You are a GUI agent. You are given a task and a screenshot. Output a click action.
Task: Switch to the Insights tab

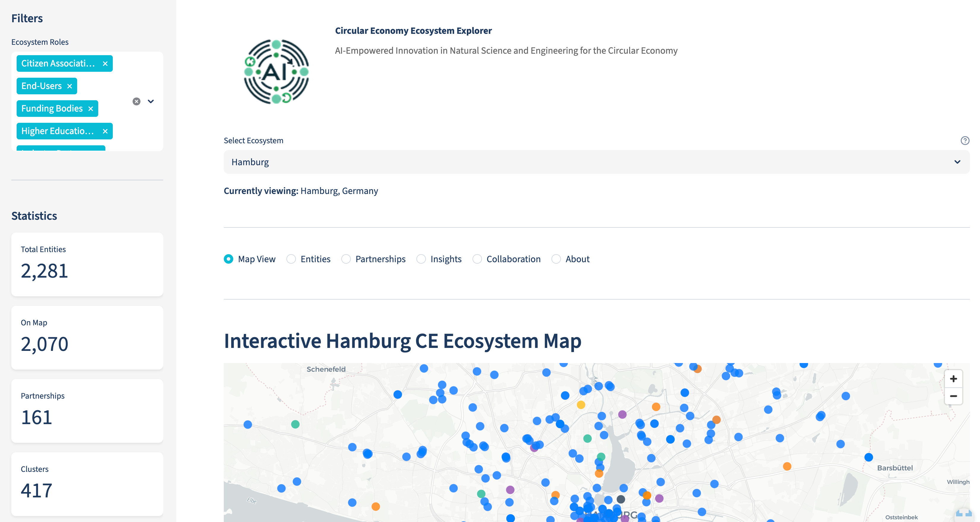tap(421, 259)
